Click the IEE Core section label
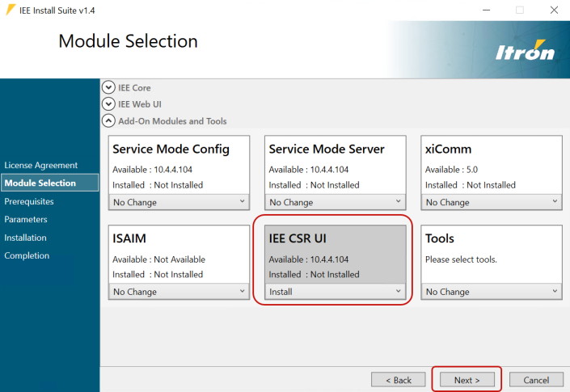Viewport: 570px width, 392px height. (134, 87)
